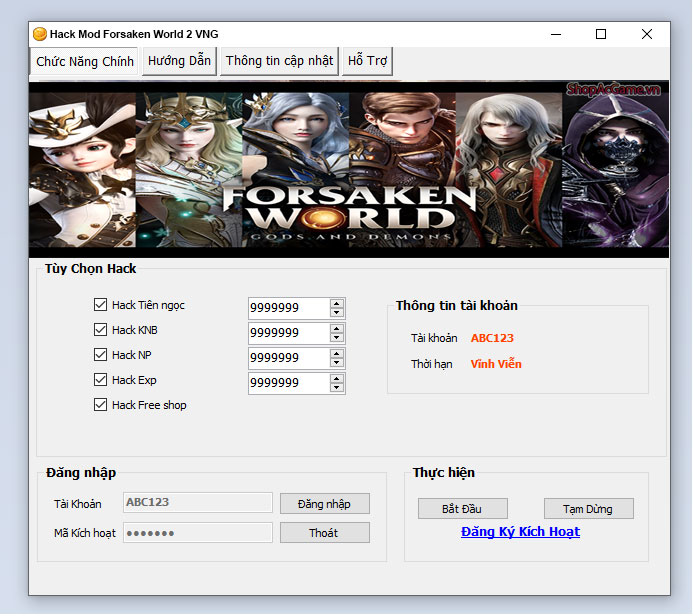The height and width of the screenshot is (616, 693).
Task: Increase the Hack KNB value with up arrow
Action: 337,329
